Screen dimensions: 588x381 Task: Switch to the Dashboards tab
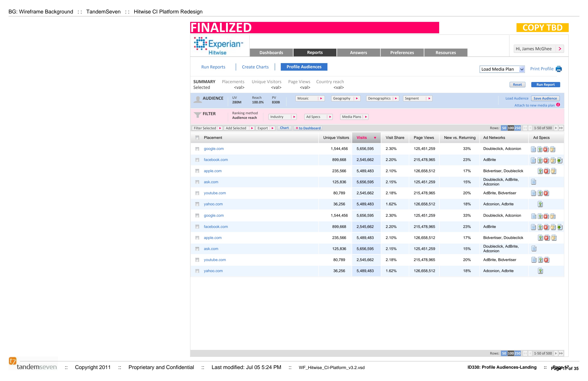coord(271,52)
